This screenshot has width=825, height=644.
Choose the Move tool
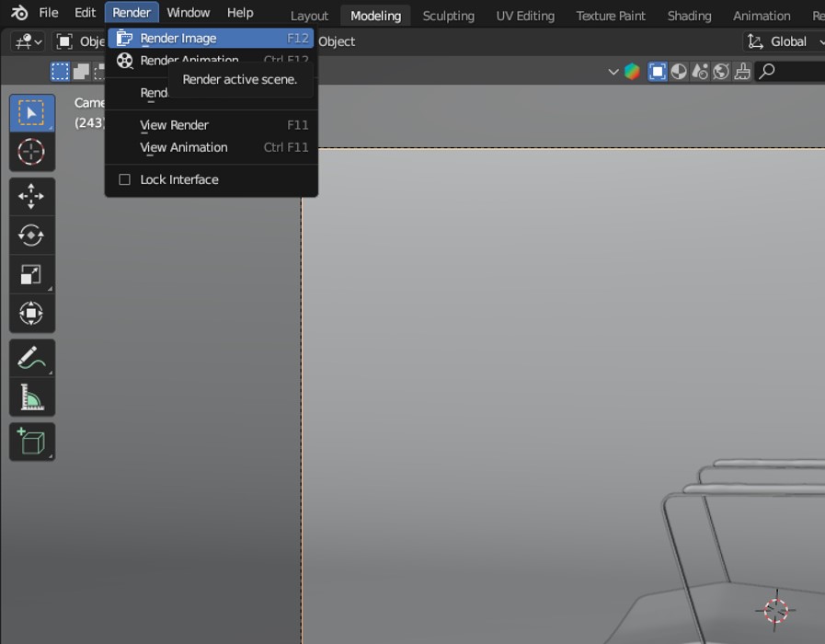coord(31,196)
